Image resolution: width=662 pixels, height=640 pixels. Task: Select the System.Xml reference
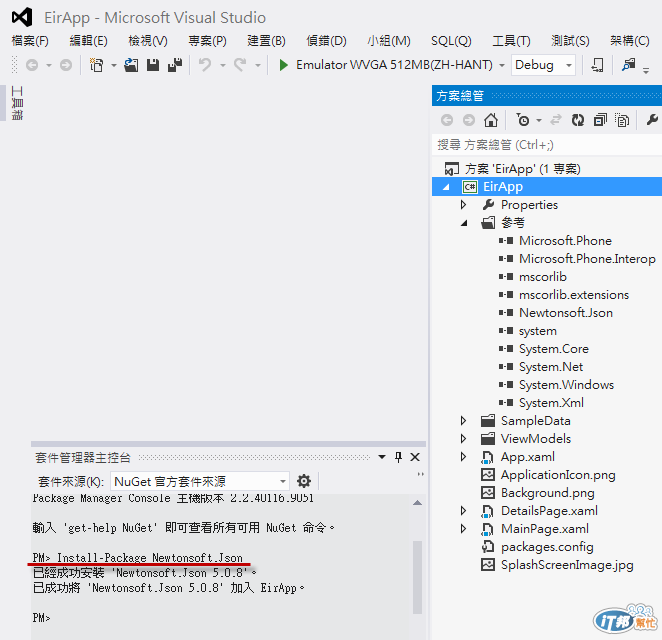(551, 403)
